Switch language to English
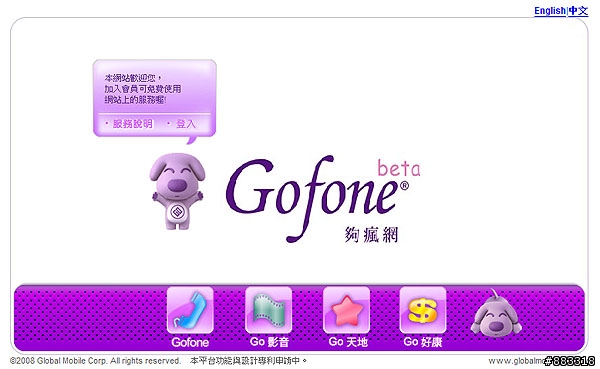Viewport: 600px width, 369px height. coord(550,11)
